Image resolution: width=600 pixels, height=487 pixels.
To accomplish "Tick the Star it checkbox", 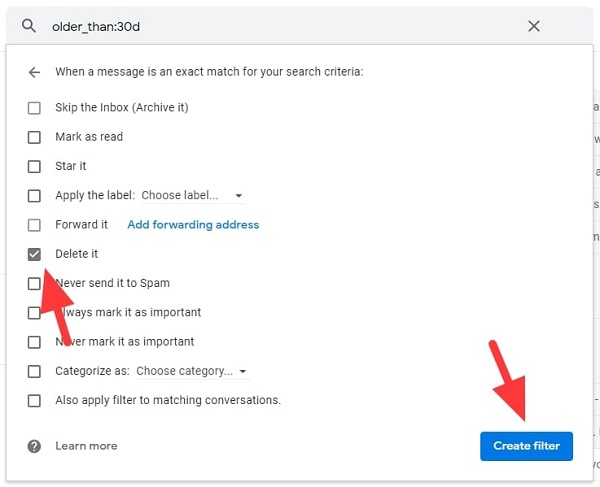I will pyautogui.click(x=35, y=166).
